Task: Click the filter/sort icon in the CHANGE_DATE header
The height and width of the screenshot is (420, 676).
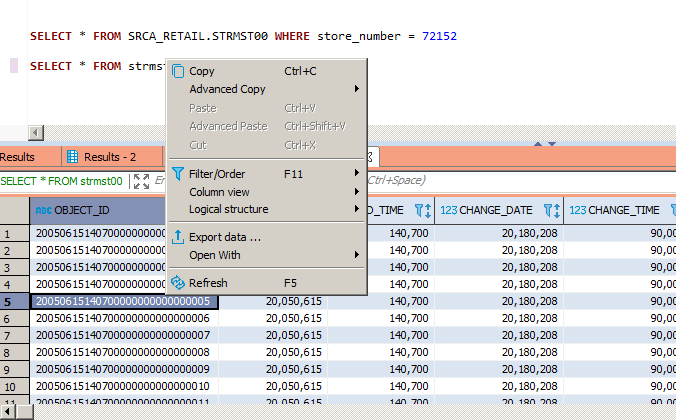Action: tap(552, 210)
